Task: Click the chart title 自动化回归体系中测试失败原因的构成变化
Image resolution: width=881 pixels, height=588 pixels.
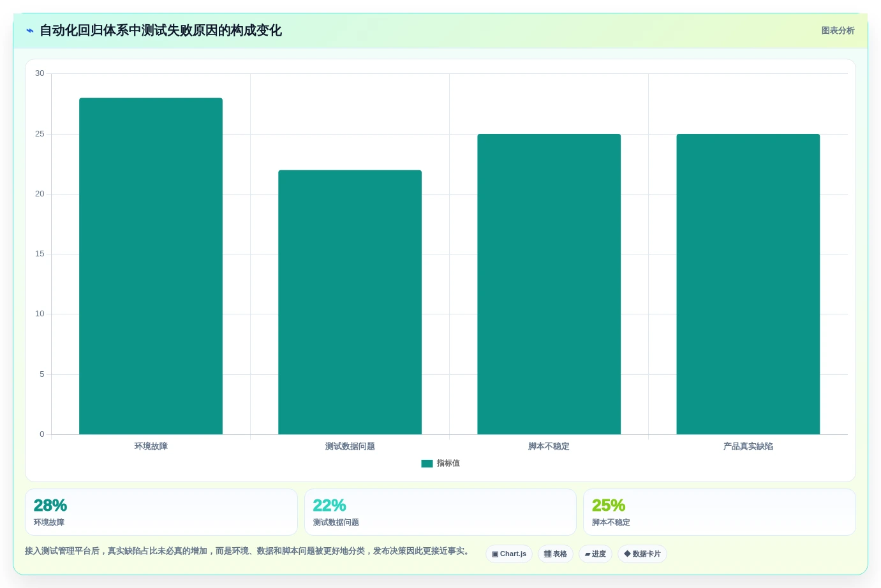Action: coord(161,31)
